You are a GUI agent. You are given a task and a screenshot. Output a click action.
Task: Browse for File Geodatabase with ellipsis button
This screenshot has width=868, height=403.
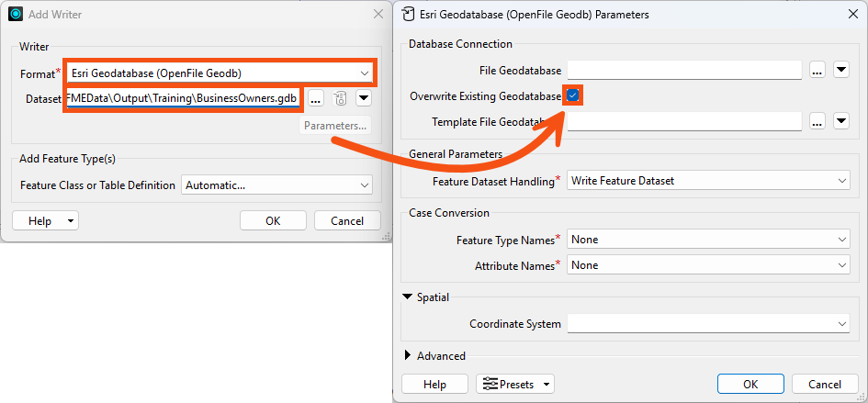tap(817, 71)
